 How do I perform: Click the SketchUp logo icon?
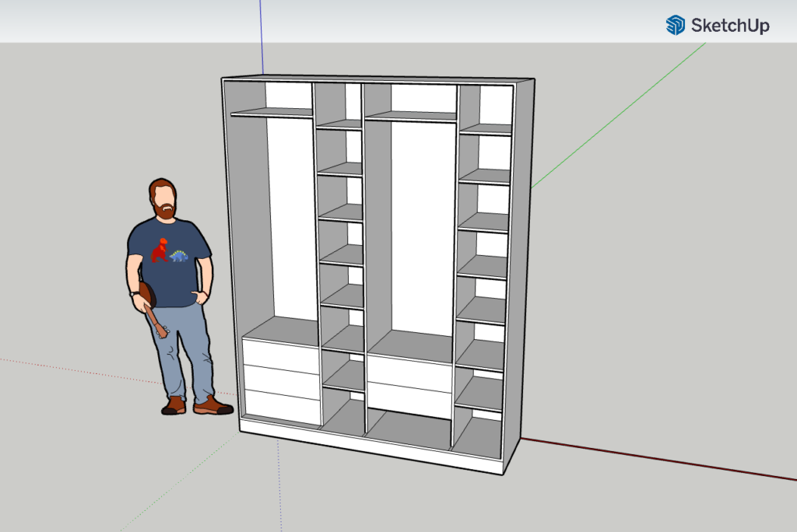(x=675, y=25)
